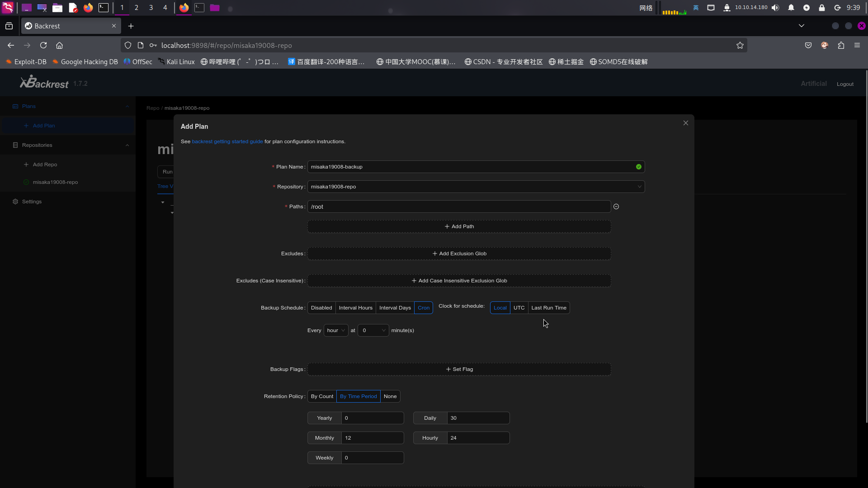Viewport: 868px width, 488px height.
Task: Open the minutes value dropdown
Action: tap(373, 330)
